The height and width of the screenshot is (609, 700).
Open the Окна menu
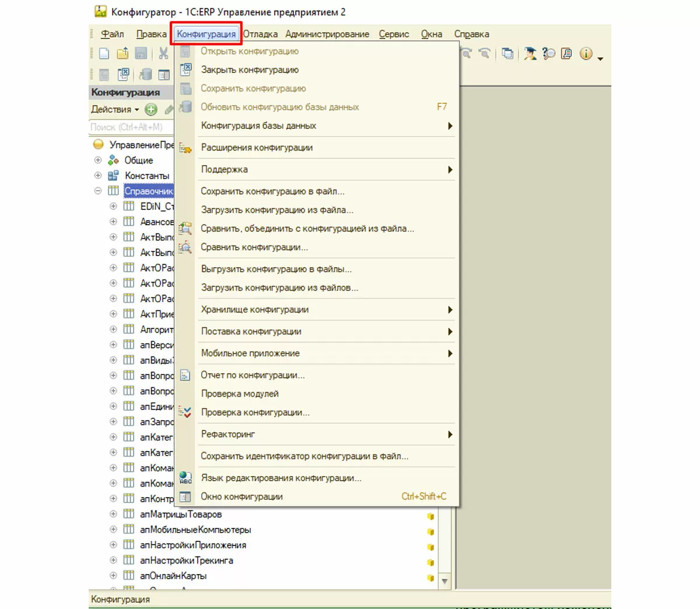click(432, 34)
